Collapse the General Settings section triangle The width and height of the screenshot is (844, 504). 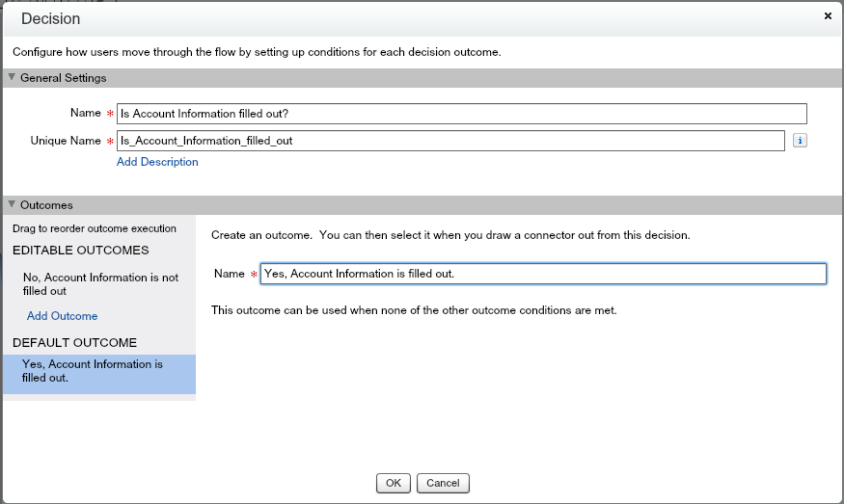point(12,78)
